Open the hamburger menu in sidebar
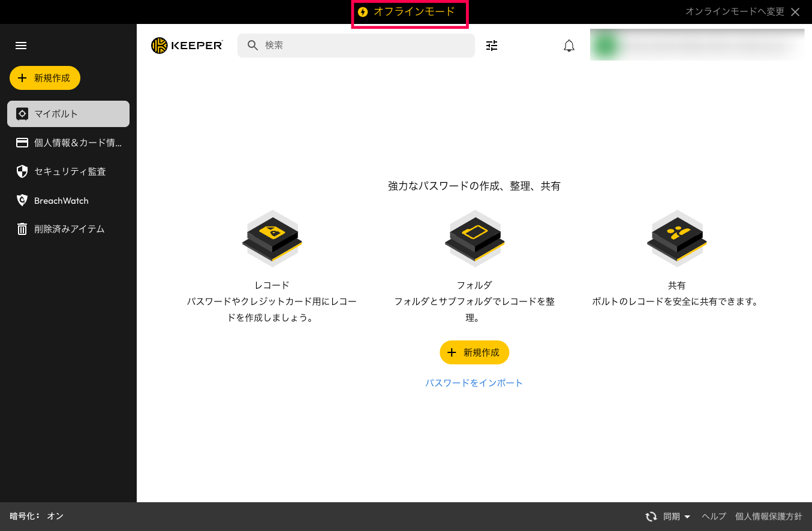This screenshot has height=531, width=812. tap(21, 46)
